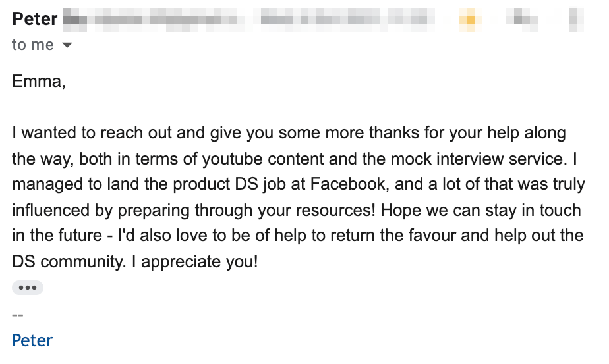
Task: Click the 'DS community' text
Action: [68, 261]
